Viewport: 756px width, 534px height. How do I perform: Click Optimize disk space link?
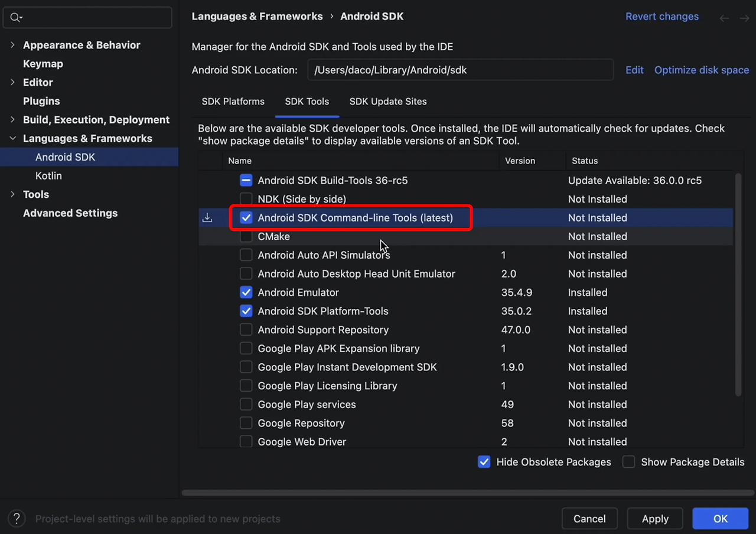[x=702, y=70]
